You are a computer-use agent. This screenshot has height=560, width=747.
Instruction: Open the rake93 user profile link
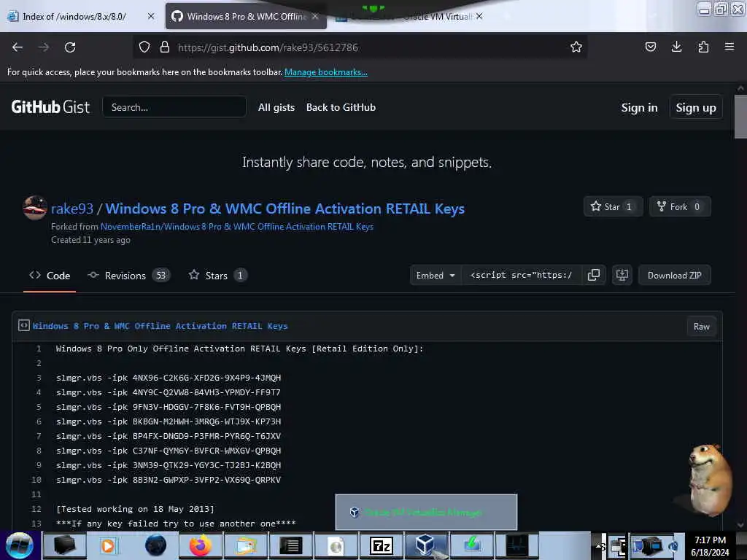(x=72, y=209)
